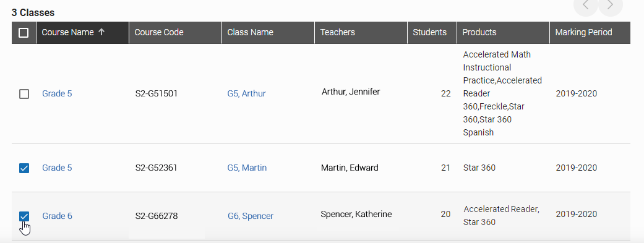Open Grade 5 course link for S2-G51501
Image resolution: width=644 pixels, height=243 pixels.
click(57, 93)
